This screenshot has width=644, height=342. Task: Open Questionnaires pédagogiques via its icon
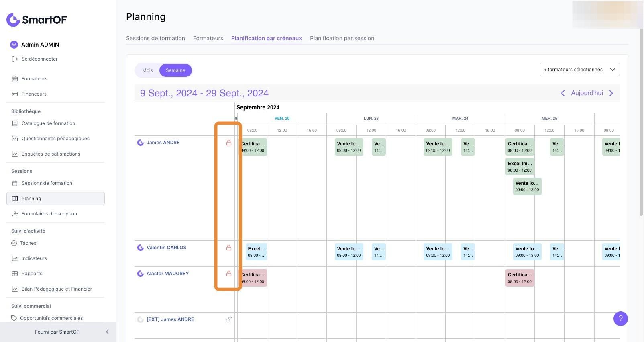pos(15,139)
